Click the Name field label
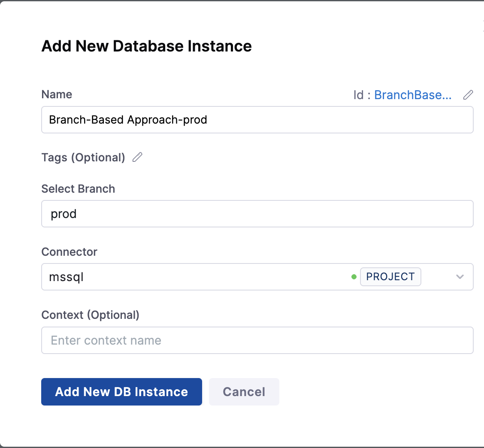Screen dimensions: 484x448 57,94
